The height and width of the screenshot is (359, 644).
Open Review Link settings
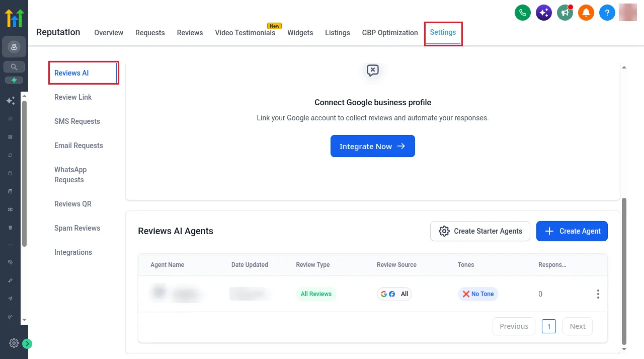(x=73, y=97)
